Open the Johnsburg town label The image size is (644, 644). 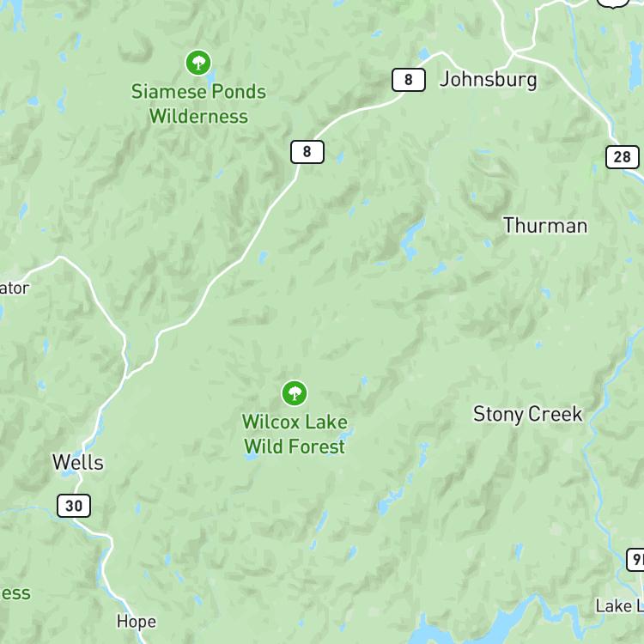tap(488, 80)
